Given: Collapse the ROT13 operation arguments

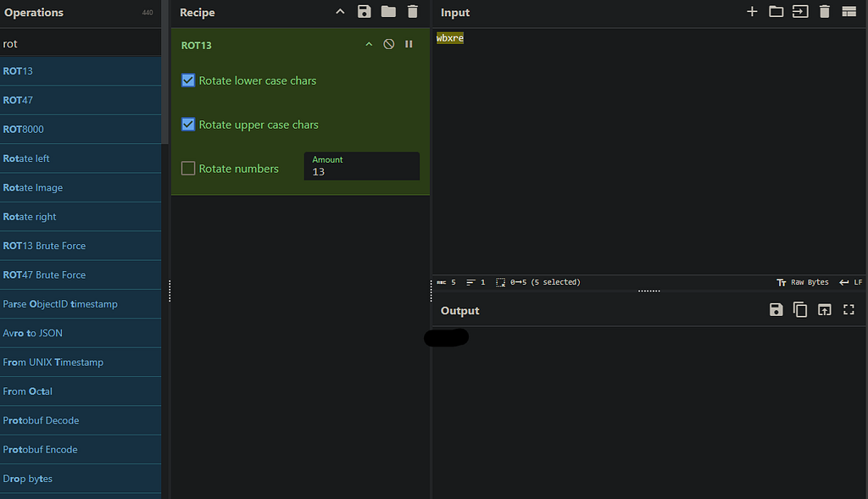Looking at the screenshot, I should tap(369, 44).
